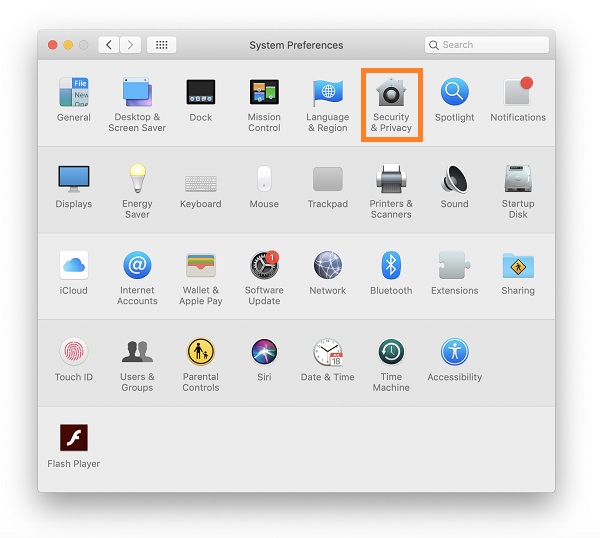Open Printers & Scanners settings

click(391, 180)
